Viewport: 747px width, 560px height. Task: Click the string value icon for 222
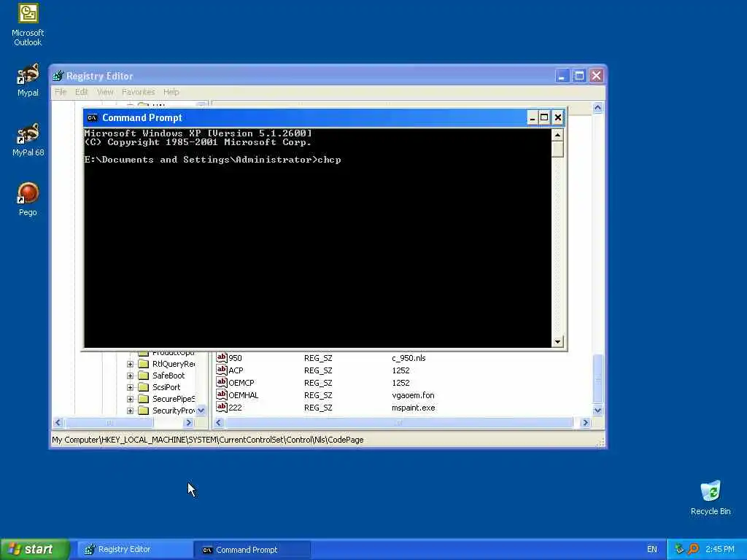pyautogui.click(x=222, y=407)
